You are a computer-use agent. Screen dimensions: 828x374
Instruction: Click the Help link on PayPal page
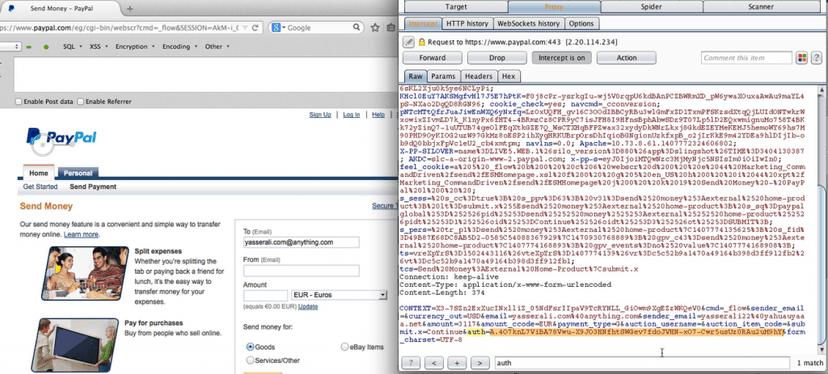378,115
